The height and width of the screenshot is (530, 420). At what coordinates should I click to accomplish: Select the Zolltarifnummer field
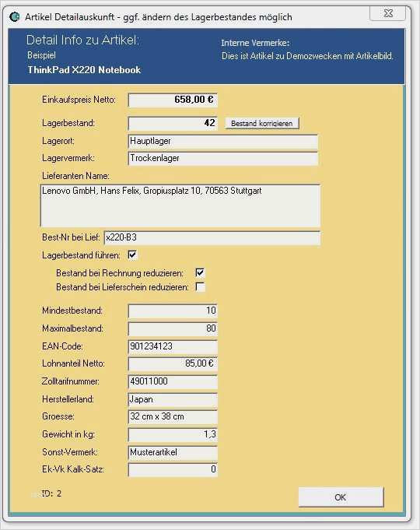pos(173,382)
